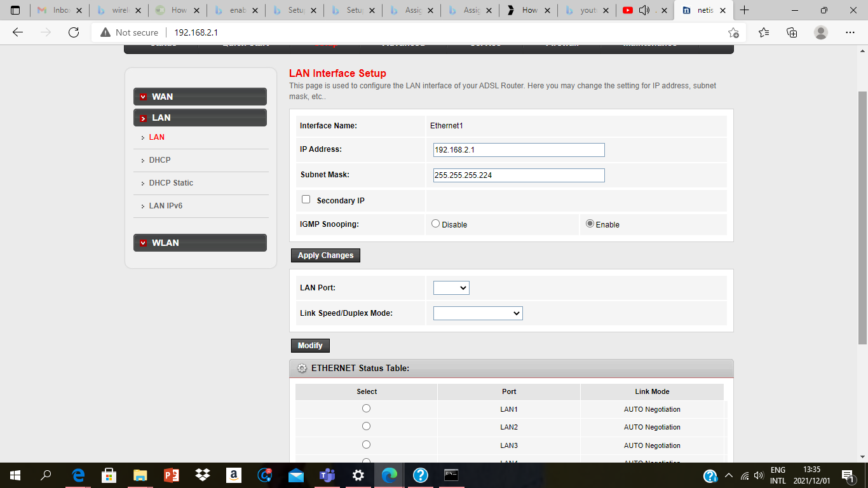Open DHCP Static in sidebar
Viewport: 868px width, 488px height.
171,183
